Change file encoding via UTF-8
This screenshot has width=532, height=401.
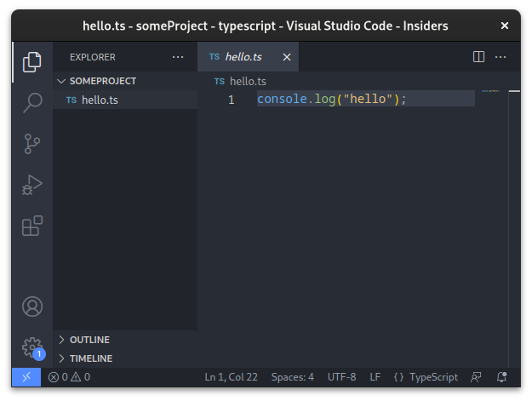pyautogui.click(x=341, y=377)
